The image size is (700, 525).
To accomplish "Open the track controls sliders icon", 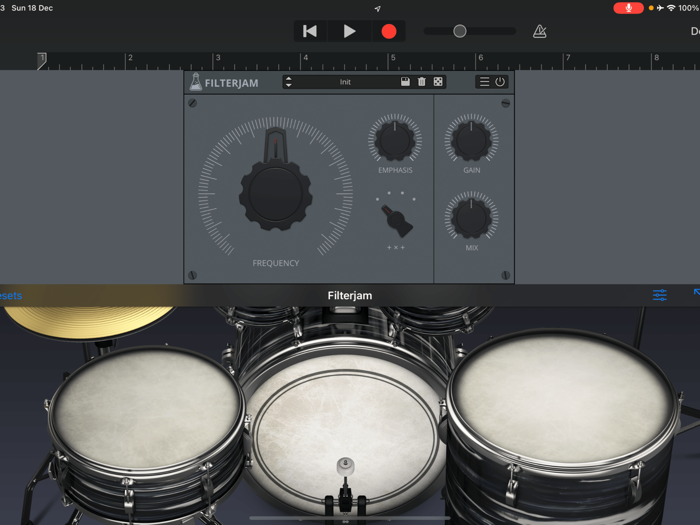I will tap(660, 295).
